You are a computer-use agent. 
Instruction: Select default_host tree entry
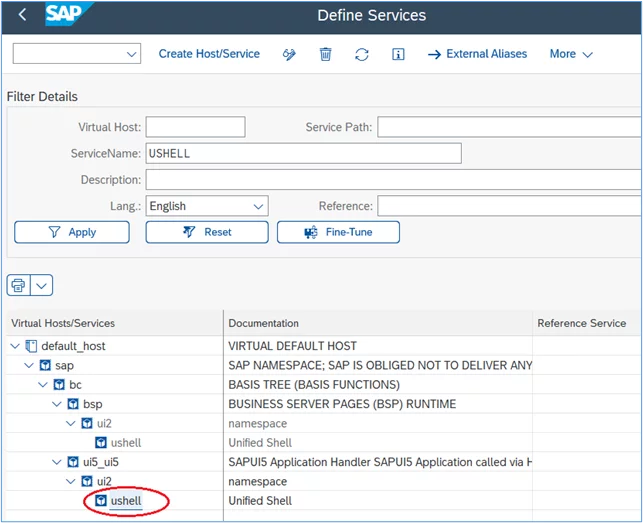pyautogui.click(x=73, y=346)
